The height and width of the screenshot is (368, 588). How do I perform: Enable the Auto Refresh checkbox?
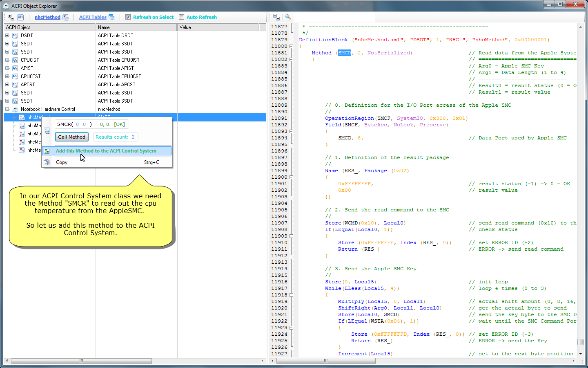(x=182, y=17)
